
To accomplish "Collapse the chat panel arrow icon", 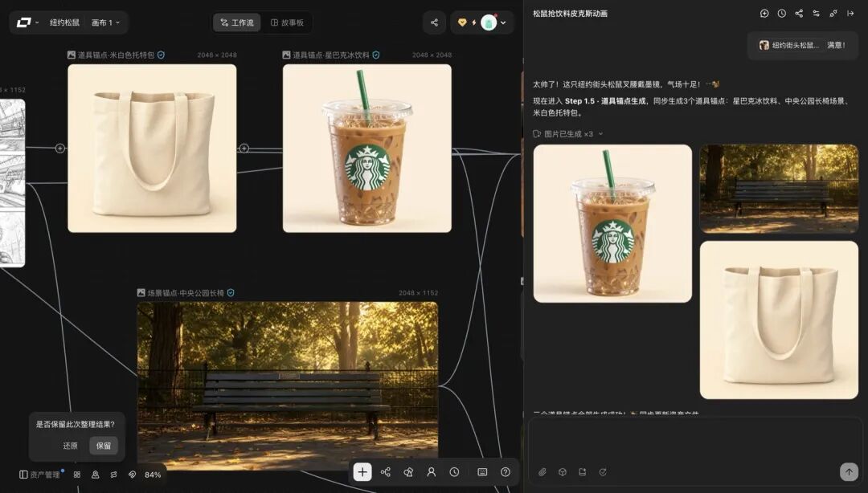I will point(850,14).
